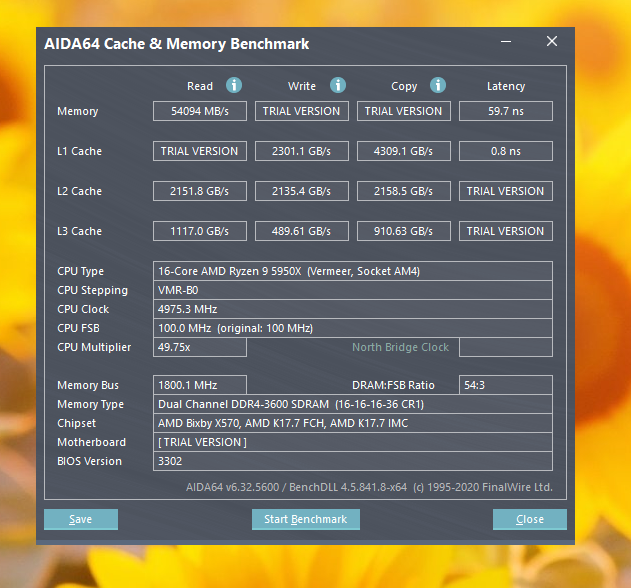Click L2 Cache read 2151.8 GB/s

pos(200,191)
